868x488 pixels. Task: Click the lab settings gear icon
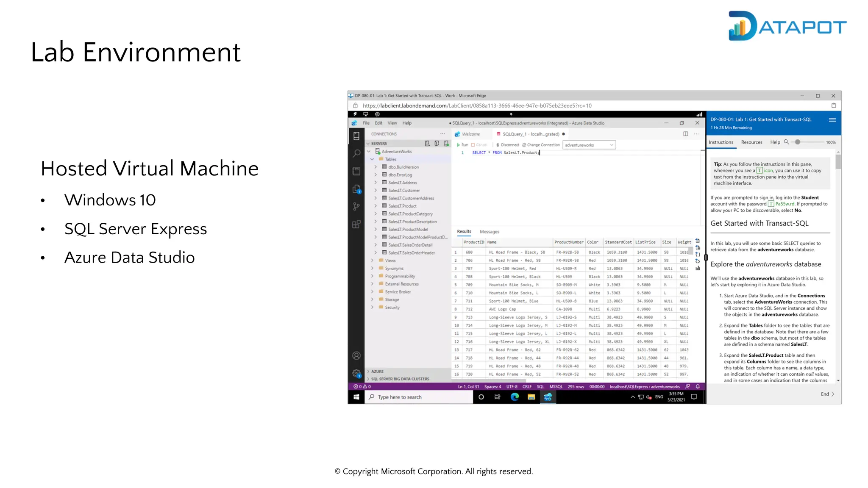(377, 114)
